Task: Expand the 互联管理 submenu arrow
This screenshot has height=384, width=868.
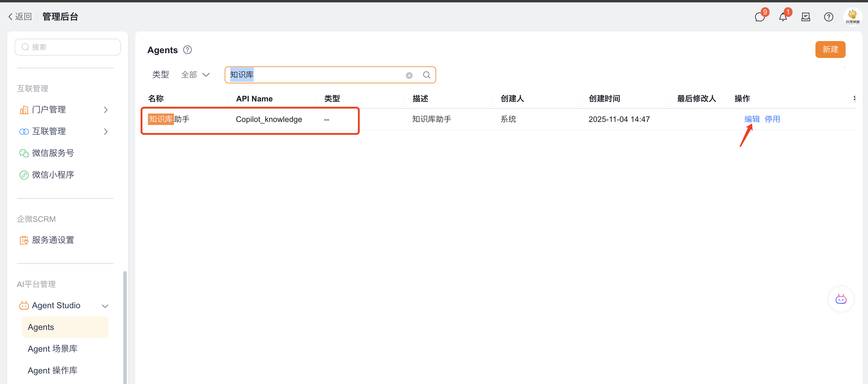Action: point(106,131)
